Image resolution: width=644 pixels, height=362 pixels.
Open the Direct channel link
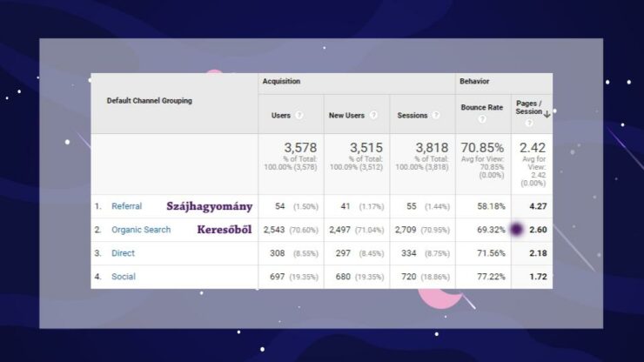coord(123,253)
